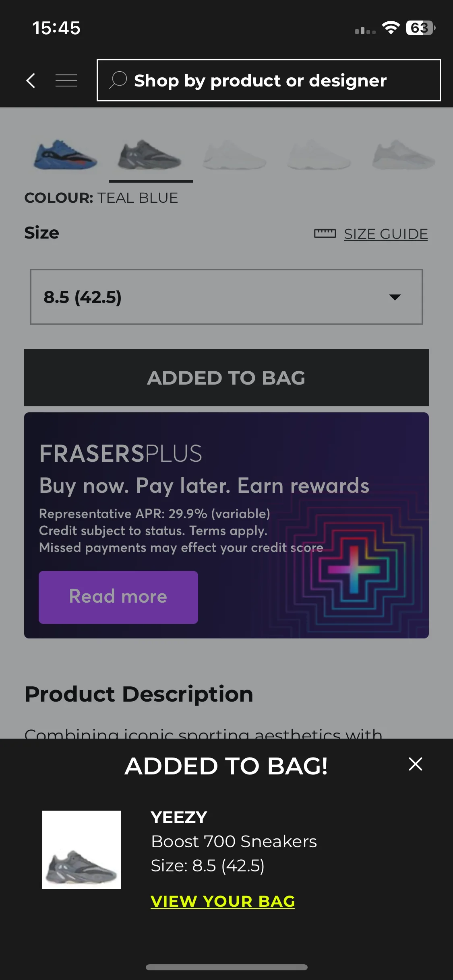Select the teal blue sneaker thumbnail
Screen dimensions: 453x980
[x=150, y=155]
